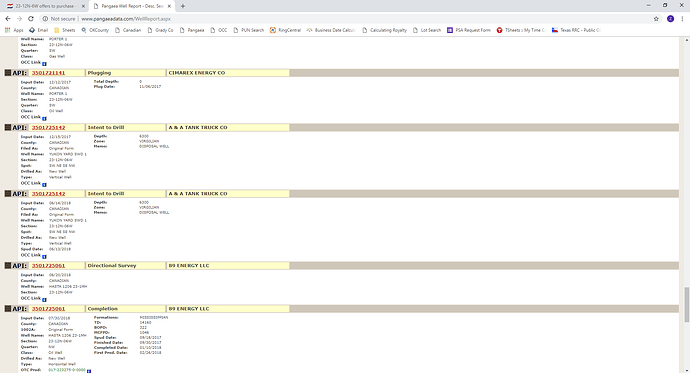Open OCC Link icon under Directional Survey record
The height and width of the screenshot is (373, 690).
[44, 300]
